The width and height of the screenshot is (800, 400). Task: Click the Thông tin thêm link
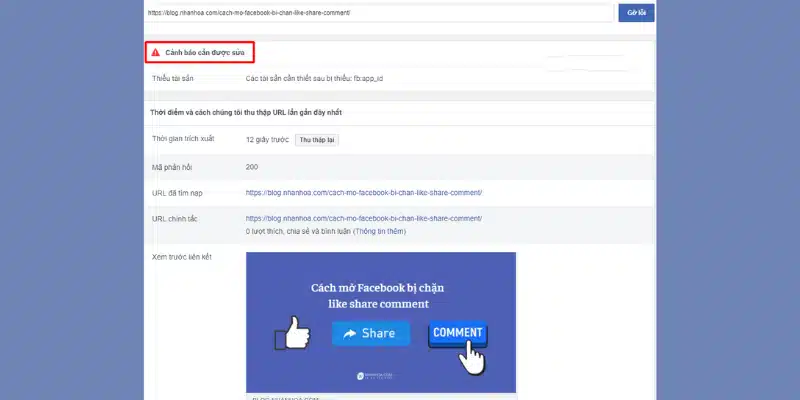[x=380, y=231]
